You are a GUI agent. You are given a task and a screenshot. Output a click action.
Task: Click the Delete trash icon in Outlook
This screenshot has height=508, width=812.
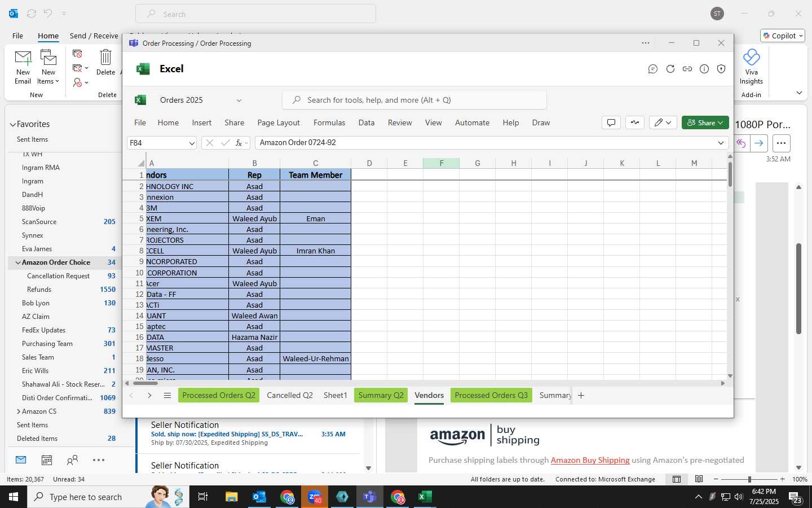(x=105, y=62)
